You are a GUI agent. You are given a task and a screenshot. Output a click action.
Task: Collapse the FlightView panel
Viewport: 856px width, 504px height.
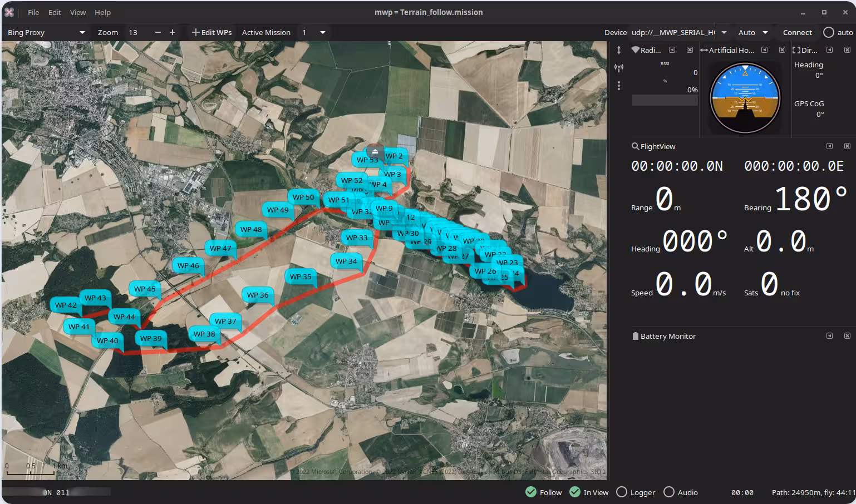click(x=829, y=146)
